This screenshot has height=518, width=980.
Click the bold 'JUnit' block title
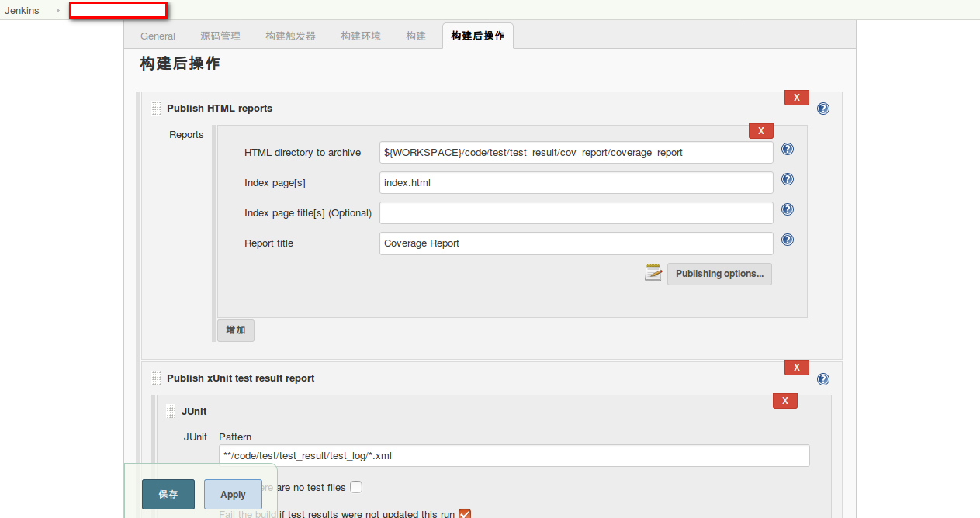pos(194,412)
